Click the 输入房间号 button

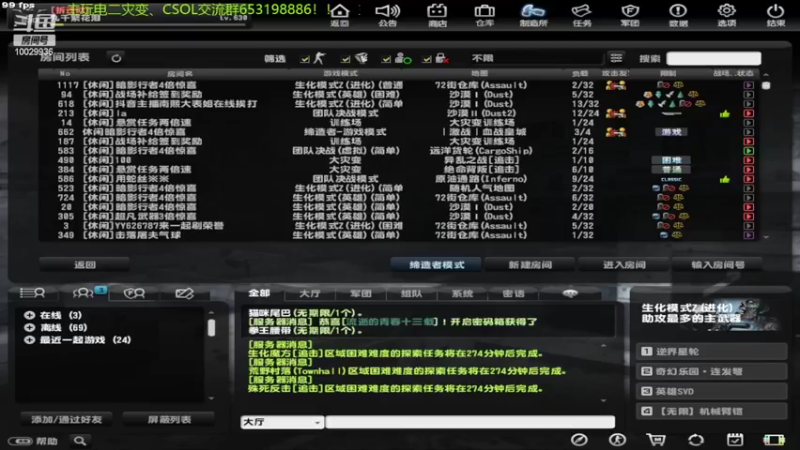718,265
